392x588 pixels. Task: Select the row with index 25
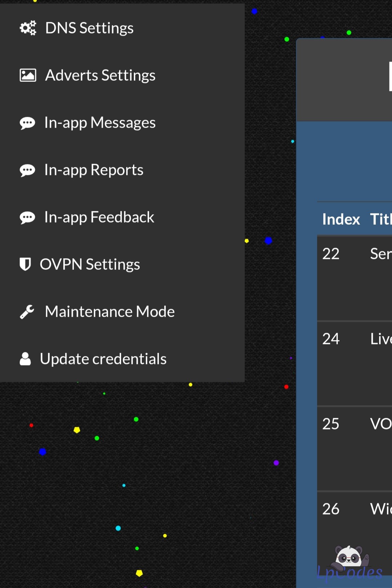[x=355, y=448]
